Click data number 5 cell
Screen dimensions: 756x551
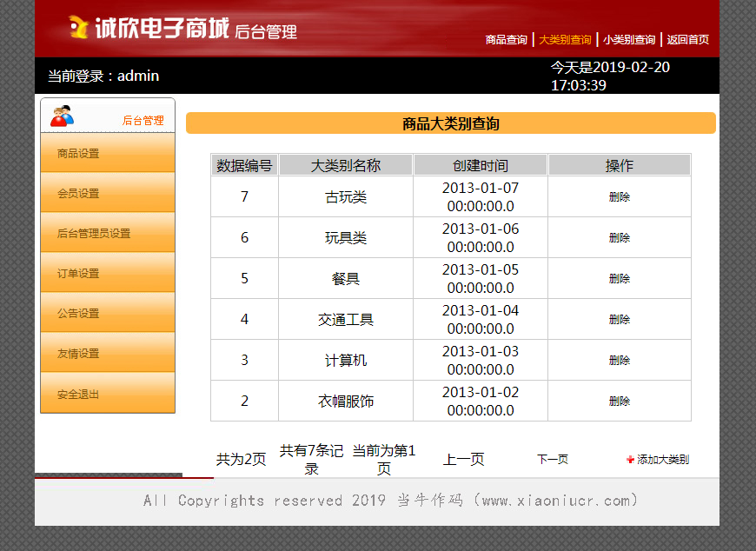[244, 279]
